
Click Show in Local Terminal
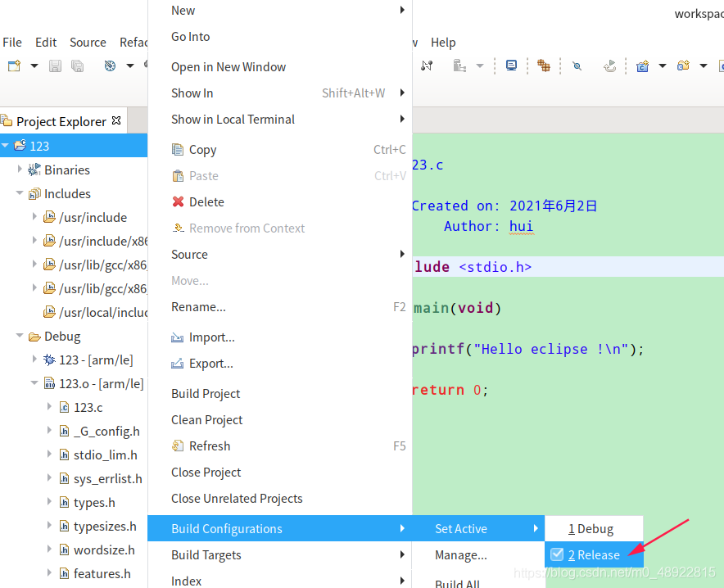[x=280, y=119]
